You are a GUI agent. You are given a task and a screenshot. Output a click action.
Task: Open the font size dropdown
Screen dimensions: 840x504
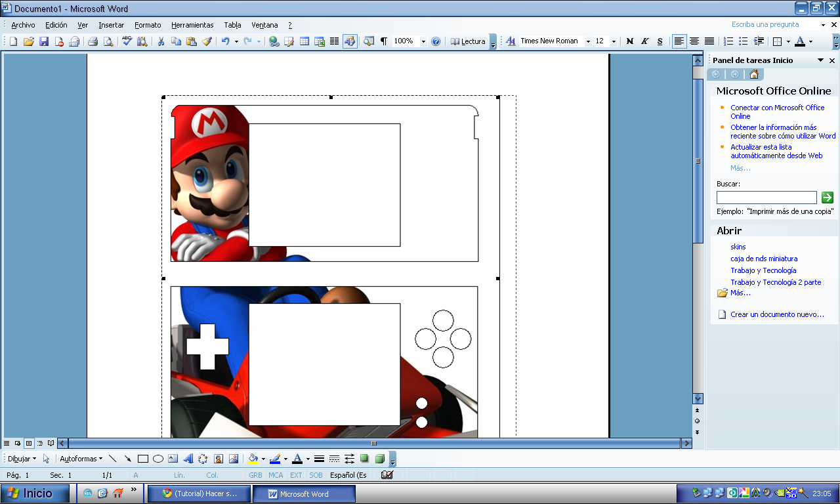tap(614, 41)
